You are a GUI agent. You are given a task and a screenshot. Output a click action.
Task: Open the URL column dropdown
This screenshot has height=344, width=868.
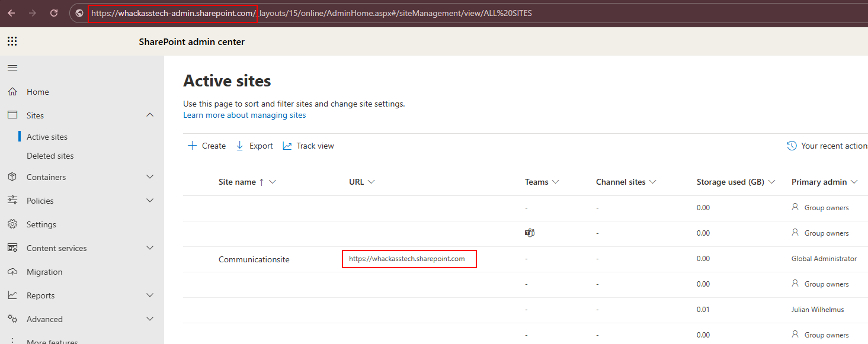(x=371, y=182)
